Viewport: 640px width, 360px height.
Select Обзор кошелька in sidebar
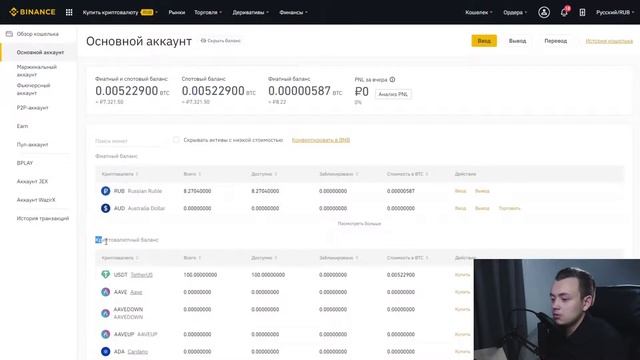click(x=38, y=34)
